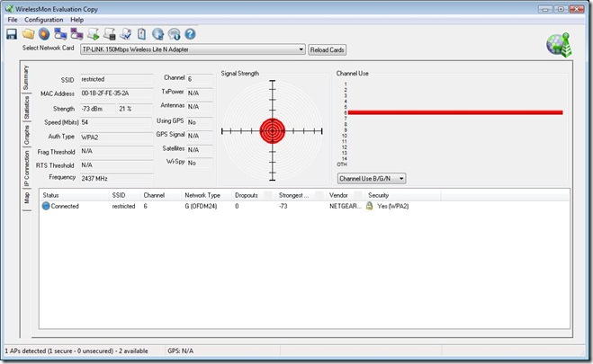Click the blue dual-monitor toolbar icon
The width and height of the screenshot is (593, 364).
click(x=60, y=33)
